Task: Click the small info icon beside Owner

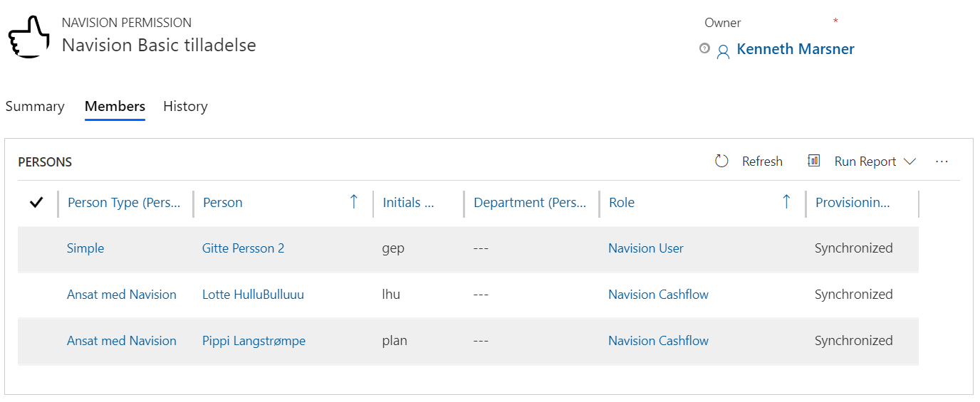Action: [x=704, y=48]
